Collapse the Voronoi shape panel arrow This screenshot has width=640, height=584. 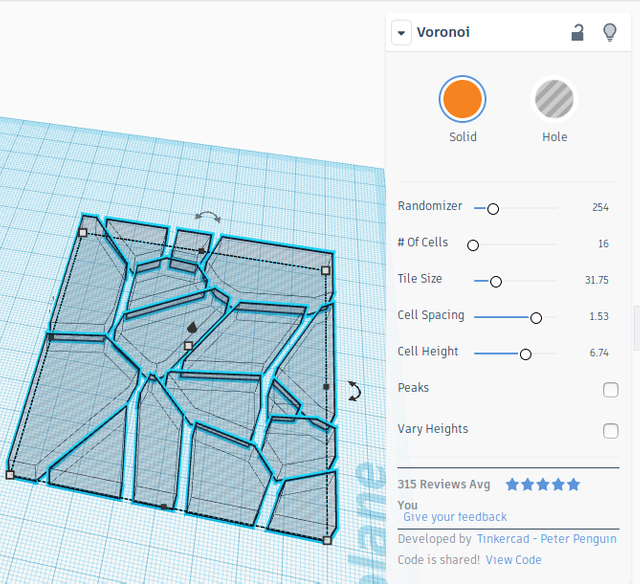[401, 33]
